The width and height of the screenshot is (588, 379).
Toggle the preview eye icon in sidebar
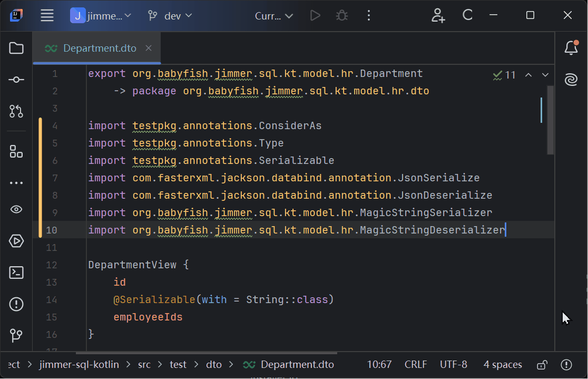[x=16, y=209]
